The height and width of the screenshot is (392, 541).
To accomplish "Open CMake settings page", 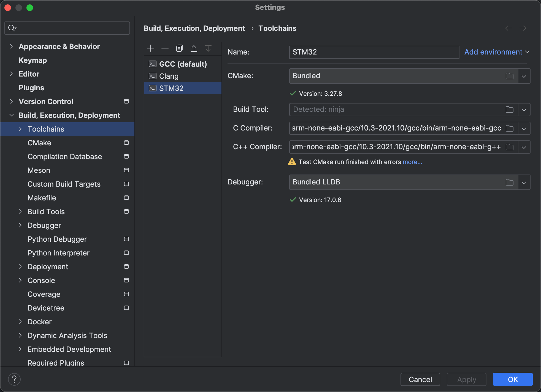I will pyautogui.click(x=39, y=143).
